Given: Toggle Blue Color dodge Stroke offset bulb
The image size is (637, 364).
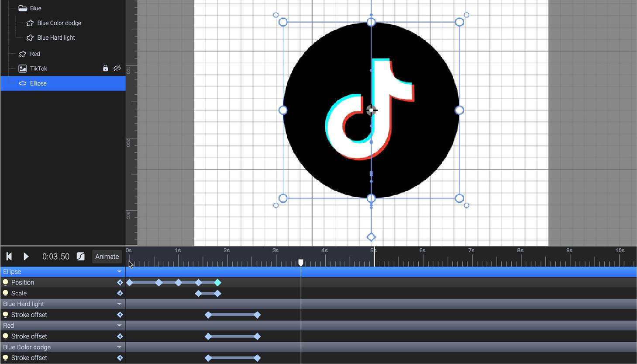Looking at the screenshot, I should (6, 358).
